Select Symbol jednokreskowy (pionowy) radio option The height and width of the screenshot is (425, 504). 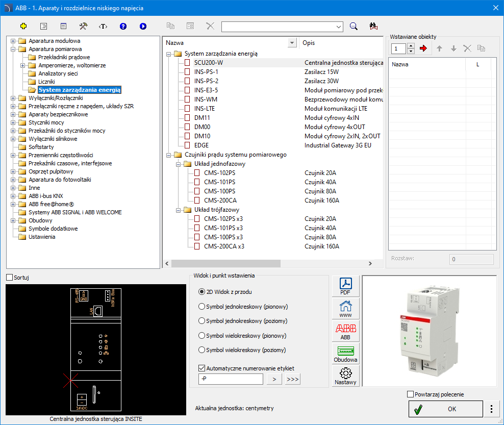pyautogui.click(x=201, y=307)
